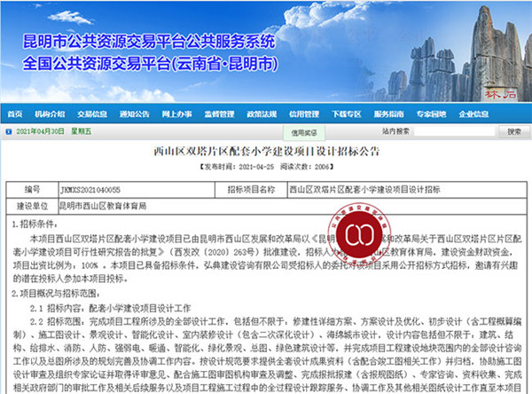Open the 下载专区 page

pos(345,114)
